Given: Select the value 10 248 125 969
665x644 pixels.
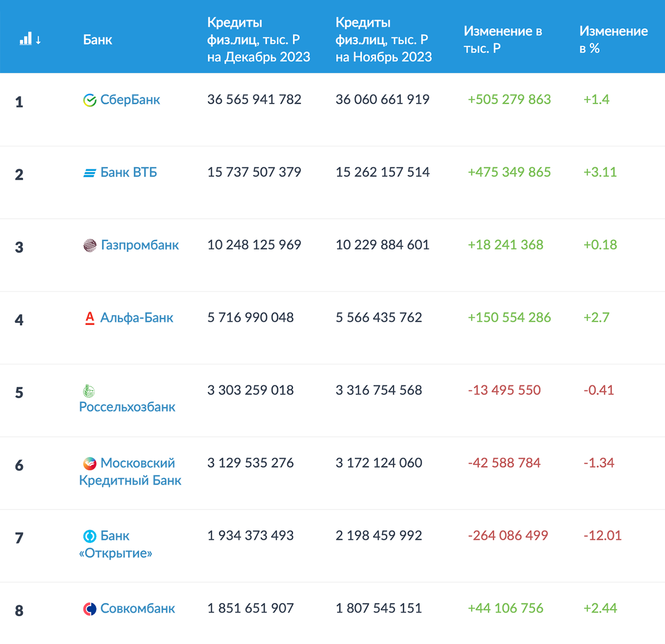Looking at the screenshot, I should point(254,245).
